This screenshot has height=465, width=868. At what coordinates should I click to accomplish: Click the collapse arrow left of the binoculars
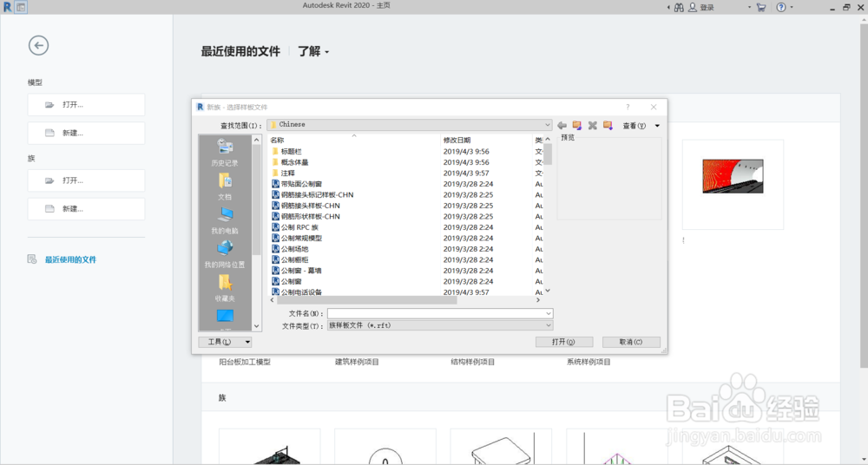pos(668,7)
